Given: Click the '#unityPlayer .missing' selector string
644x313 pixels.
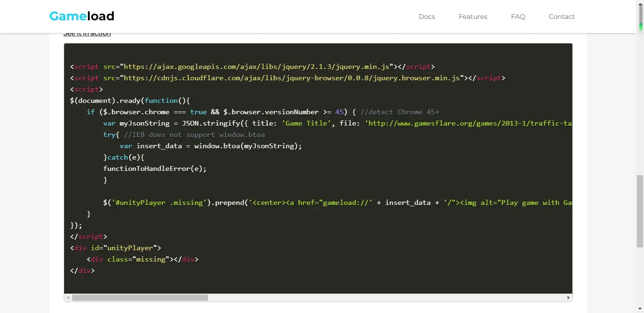Looking at the screenshot, I should (x=159, y=203).
